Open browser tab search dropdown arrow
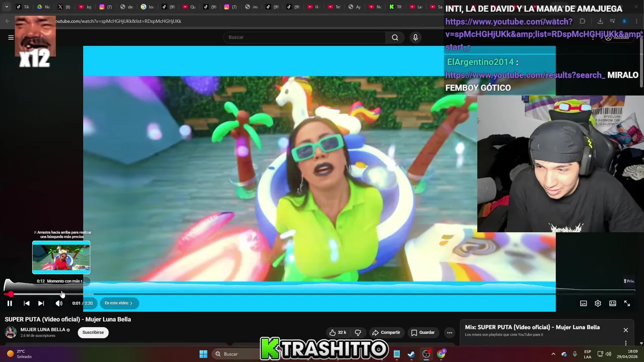This screenshot has width=644, height=362. coord(7,7)
